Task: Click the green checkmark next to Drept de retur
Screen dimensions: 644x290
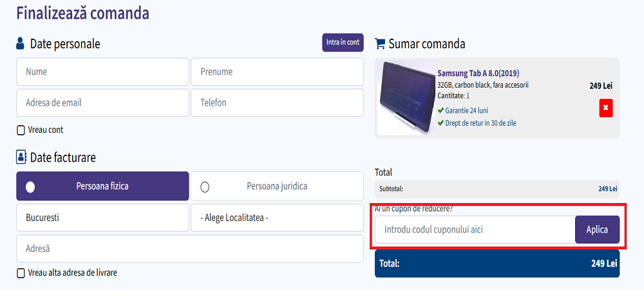Action: click(x=440, y=123)
